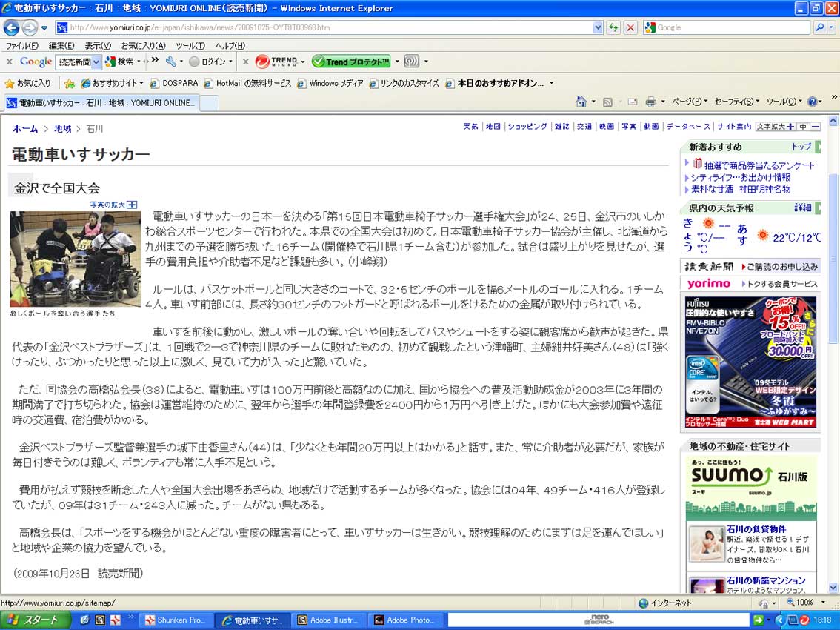This screenshot has height=630, width=840.
Task: Click the Help question mark icon
Action: click(x=813, y=102)
